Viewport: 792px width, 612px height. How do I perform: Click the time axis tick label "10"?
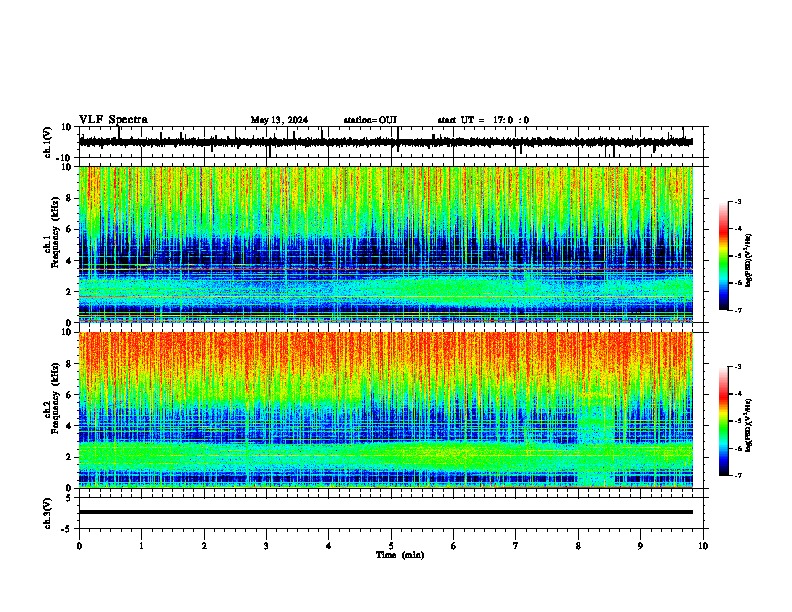coord(703,546)
